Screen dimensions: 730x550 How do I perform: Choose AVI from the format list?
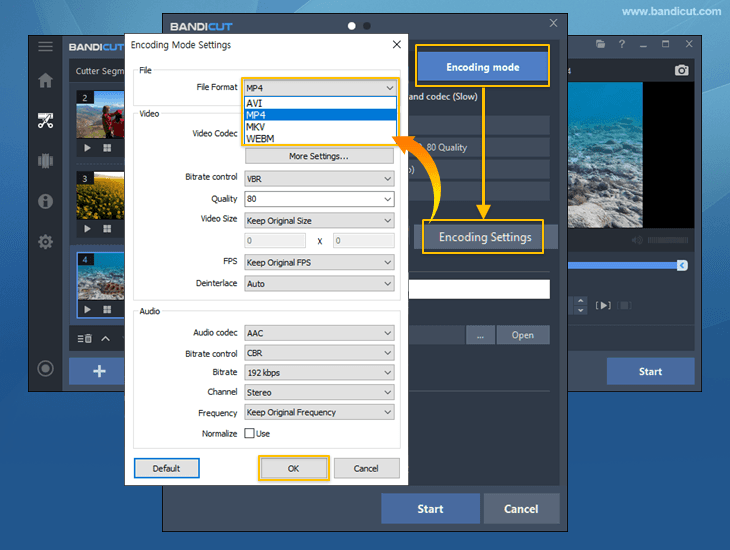[320, 103]
